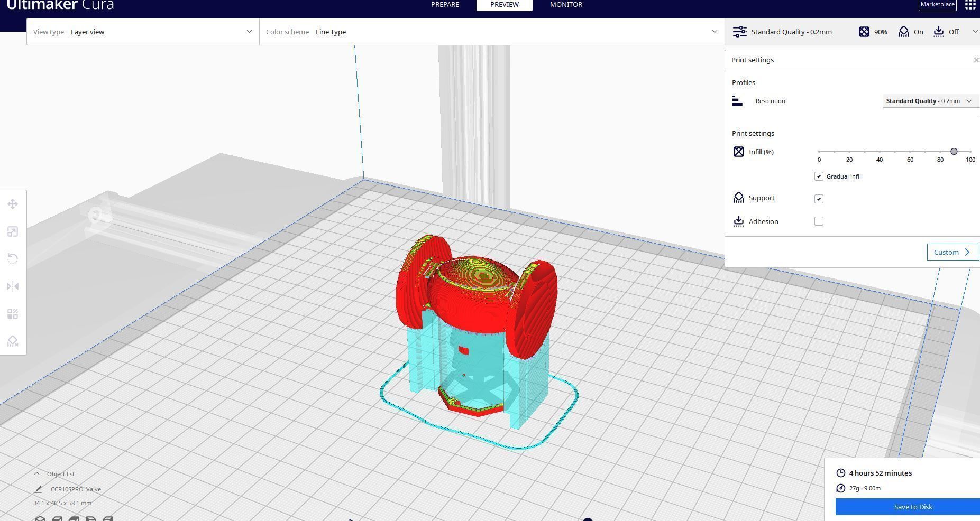980x521 pixels.
Task: Click 'Standard Quality - 0.2mm' header text
Action: [x=792, y=32]
